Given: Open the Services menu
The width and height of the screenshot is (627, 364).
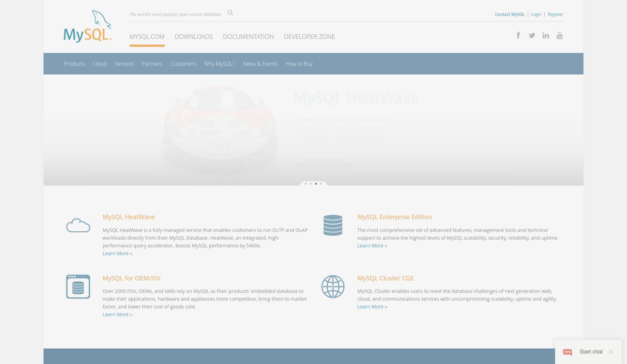Looking at the screenshot, I should 124,64.
